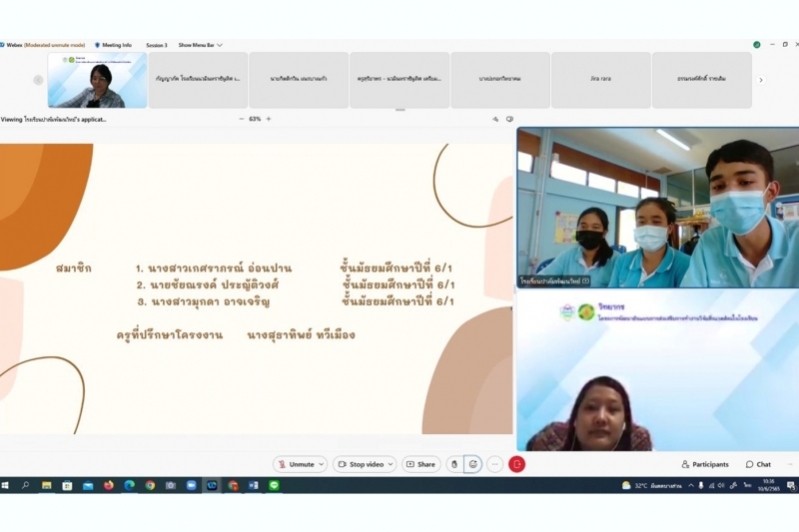Toggle the Participants panel
The width and height of the screenshot is (799, 532).
coord(705,464)
